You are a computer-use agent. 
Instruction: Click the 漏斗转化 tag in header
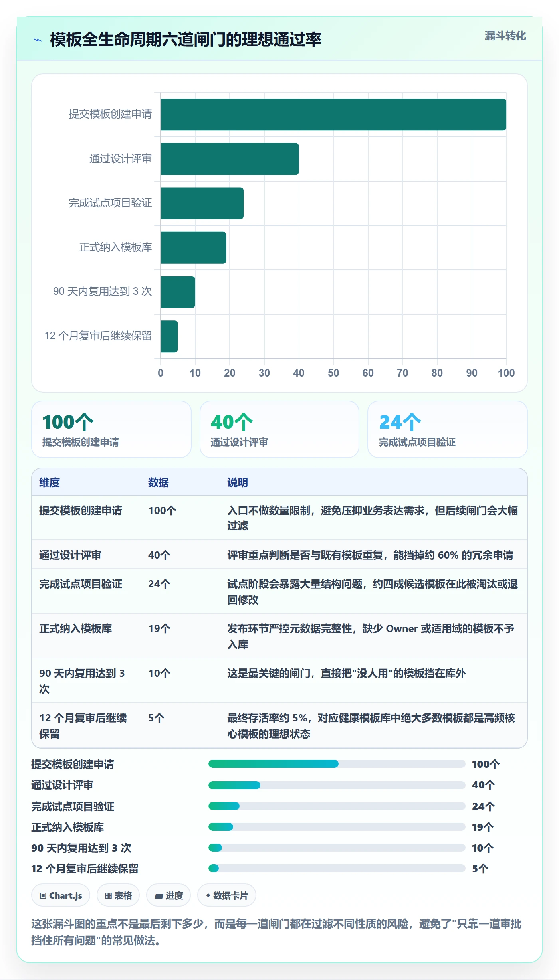[505, 36]
